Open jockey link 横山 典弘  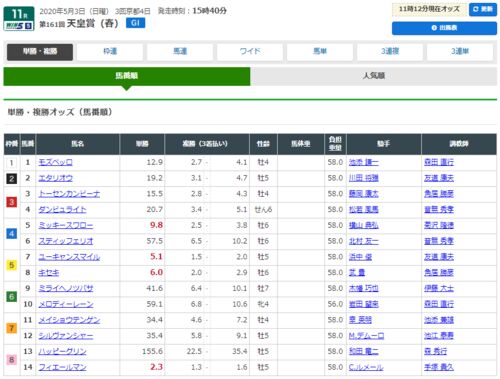(364, 225)
